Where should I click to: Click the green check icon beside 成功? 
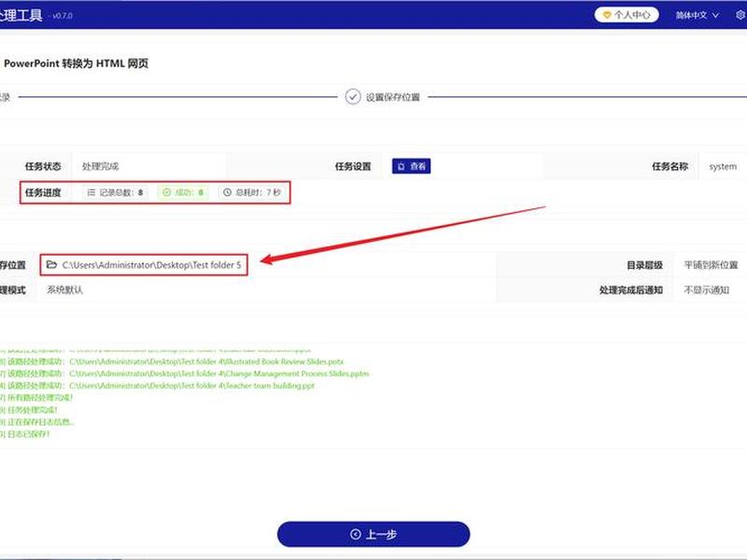coord(167,192)
